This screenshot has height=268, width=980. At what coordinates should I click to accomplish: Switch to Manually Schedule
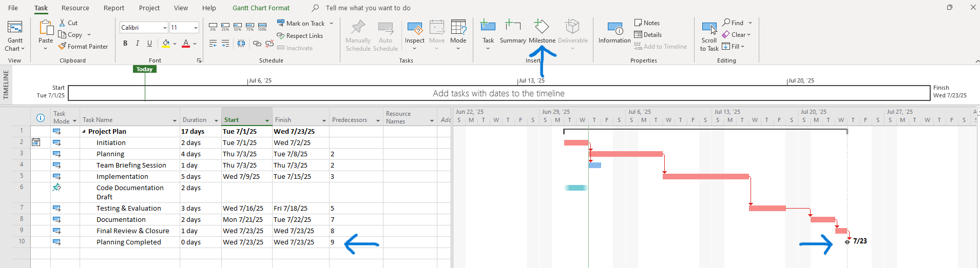358,36
